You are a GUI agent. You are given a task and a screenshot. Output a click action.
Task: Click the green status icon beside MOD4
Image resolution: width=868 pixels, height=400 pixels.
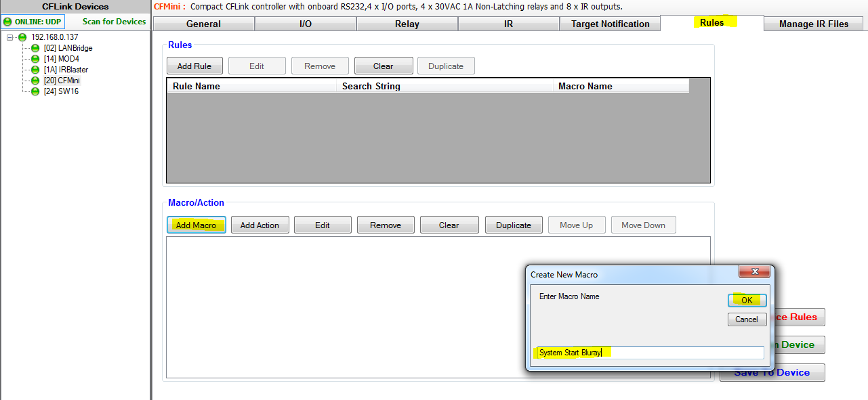[x=35, y=59]
